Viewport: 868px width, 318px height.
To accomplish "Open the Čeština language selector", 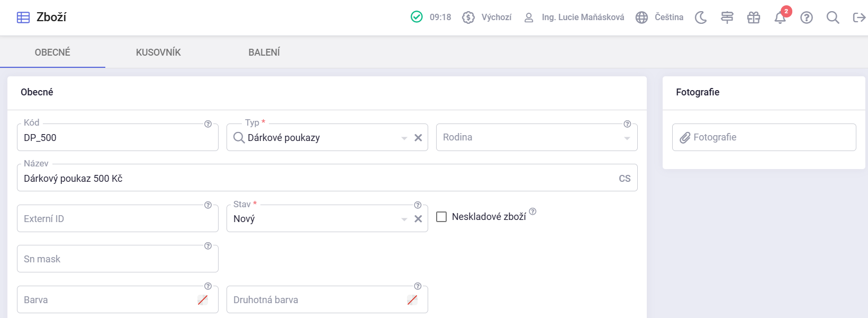I will (x=659, y=17).
